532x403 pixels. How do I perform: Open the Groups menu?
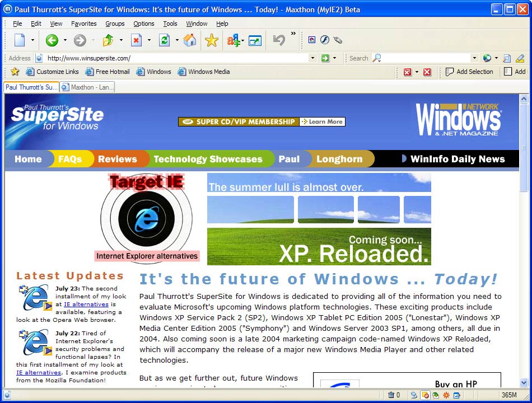click(x=115, y=24)
